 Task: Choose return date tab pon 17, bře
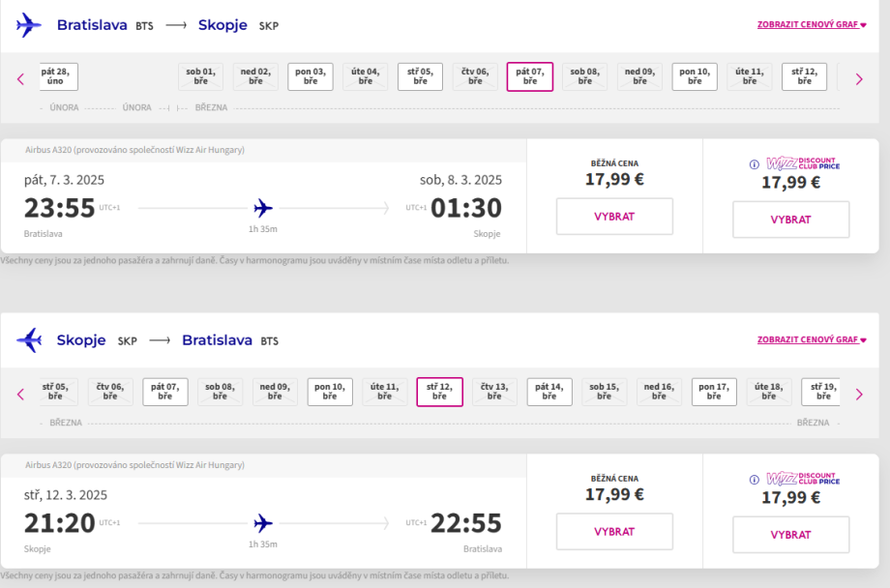click(714, 392)
